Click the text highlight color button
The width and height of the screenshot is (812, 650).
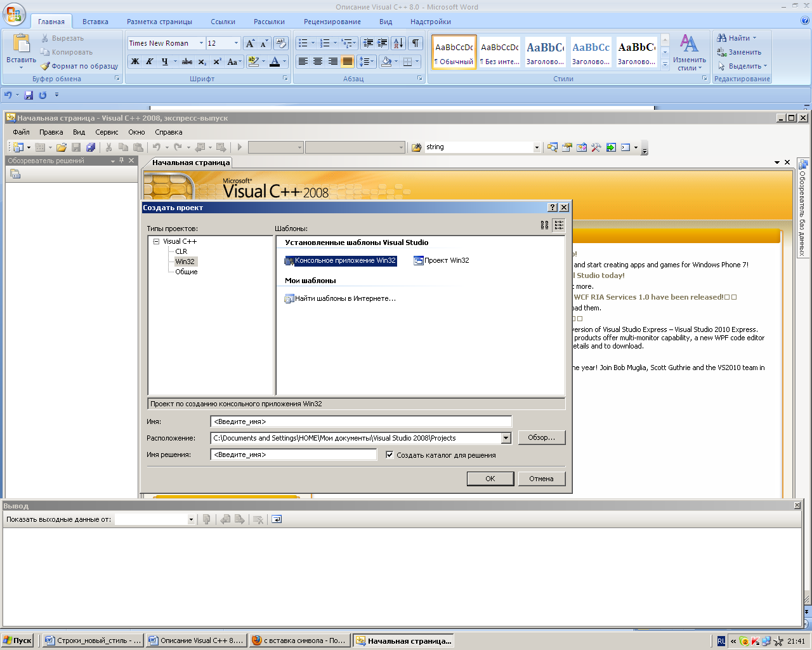[252, 62]
